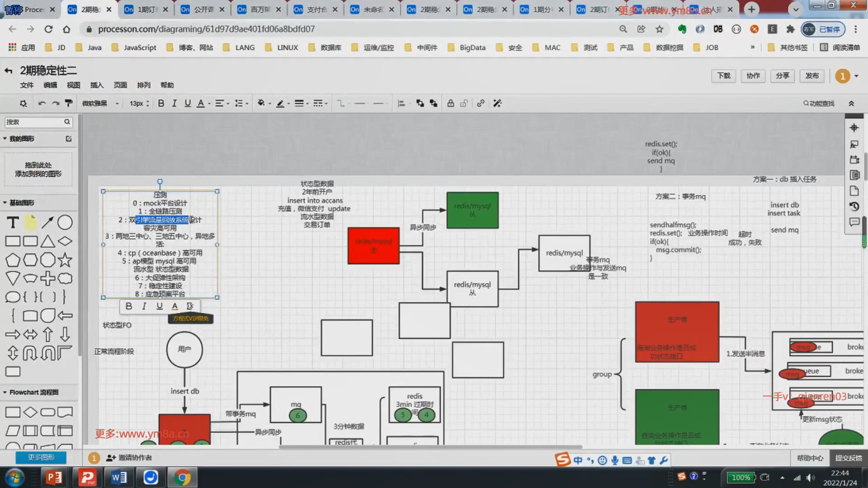Open the font family dropdown
The width and height of the screenshot is (868, 488).
pos(100,103)
